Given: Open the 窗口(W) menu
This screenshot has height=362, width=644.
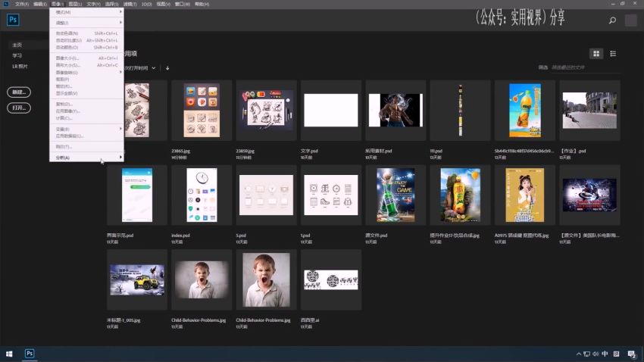Looking at the screenshot, I should pyautogui.click(x=183, y=4).
